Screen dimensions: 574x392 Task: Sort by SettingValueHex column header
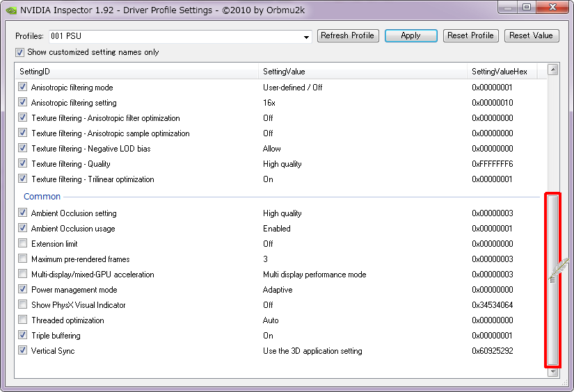click(x=502, y=72)
